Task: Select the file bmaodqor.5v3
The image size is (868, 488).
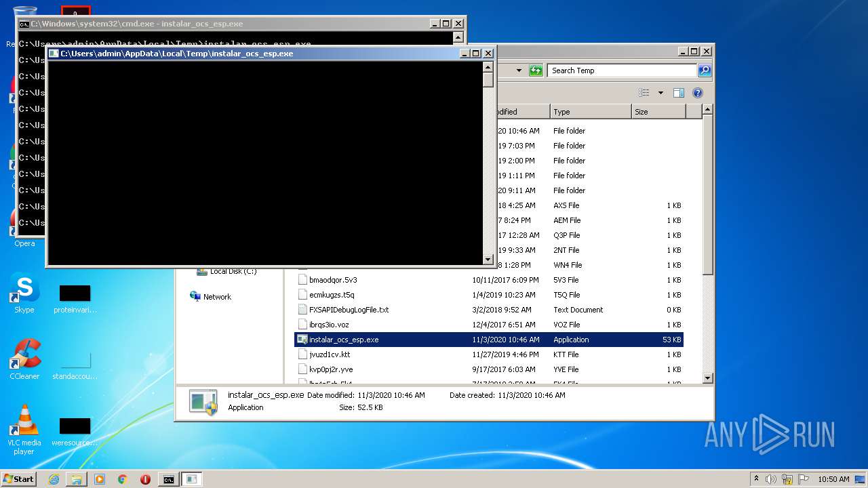Action: [x=333, y=280]
